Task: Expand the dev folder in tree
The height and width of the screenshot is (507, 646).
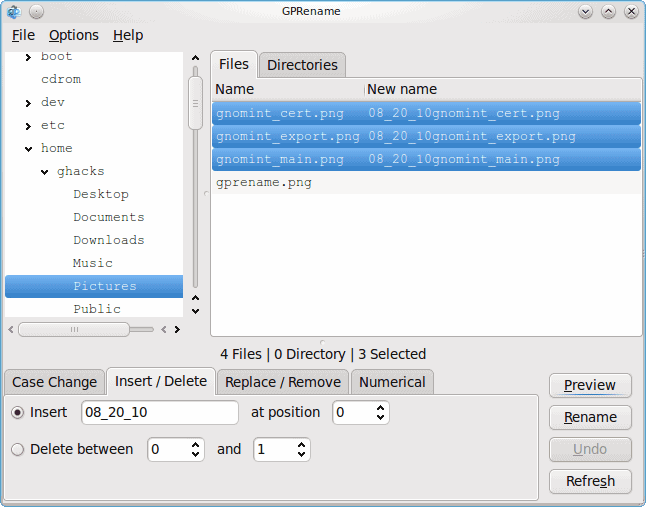Action: 28,102
